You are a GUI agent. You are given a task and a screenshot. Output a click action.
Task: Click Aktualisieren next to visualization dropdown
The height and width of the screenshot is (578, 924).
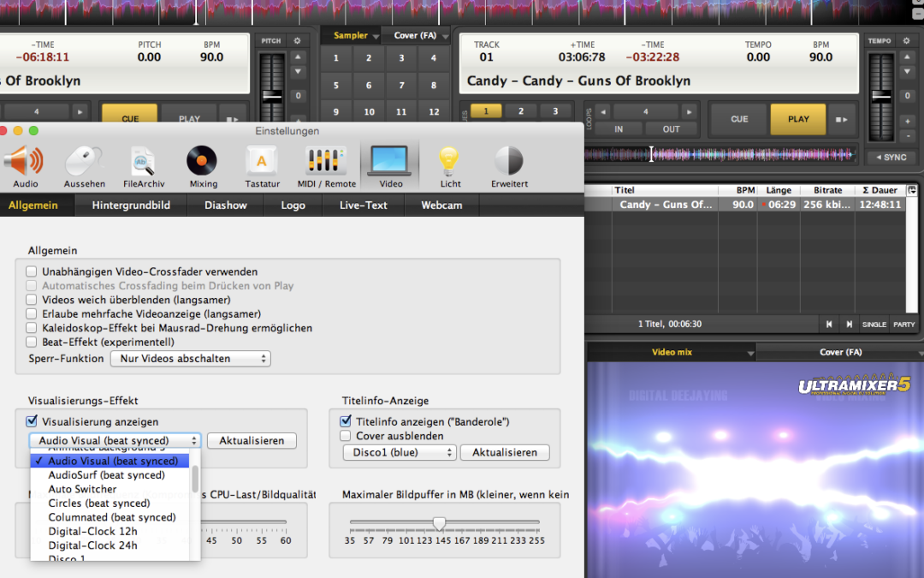point(252,441)
